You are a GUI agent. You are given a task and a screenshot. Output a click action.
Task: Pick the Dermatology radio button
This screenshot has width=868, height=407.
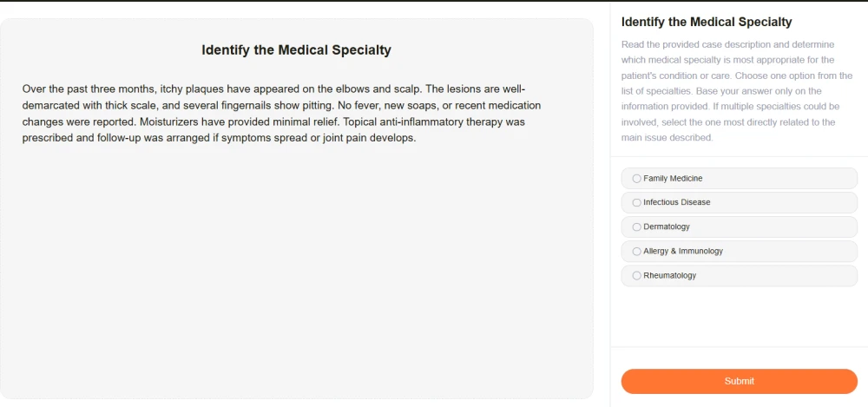click(x=637, y=227)
